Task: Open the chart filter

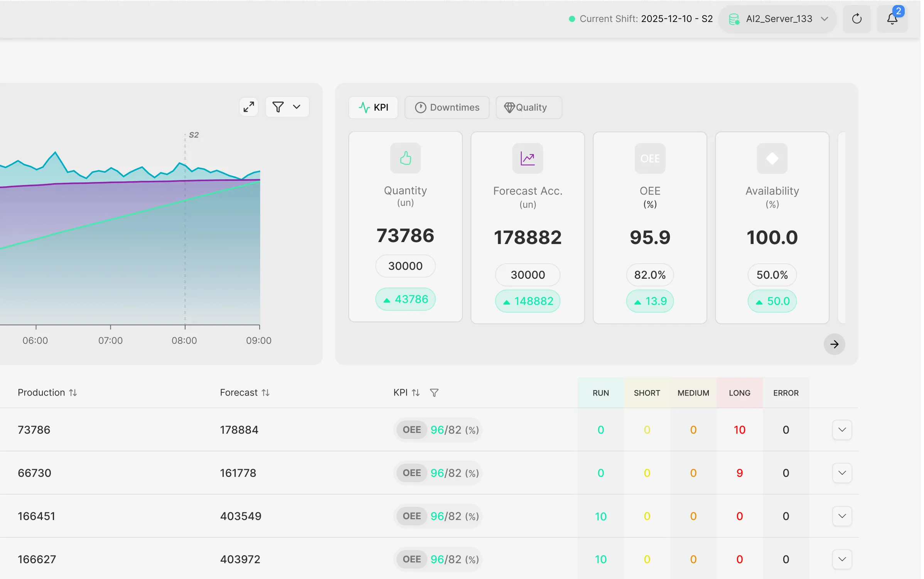Action: (279, 107)
